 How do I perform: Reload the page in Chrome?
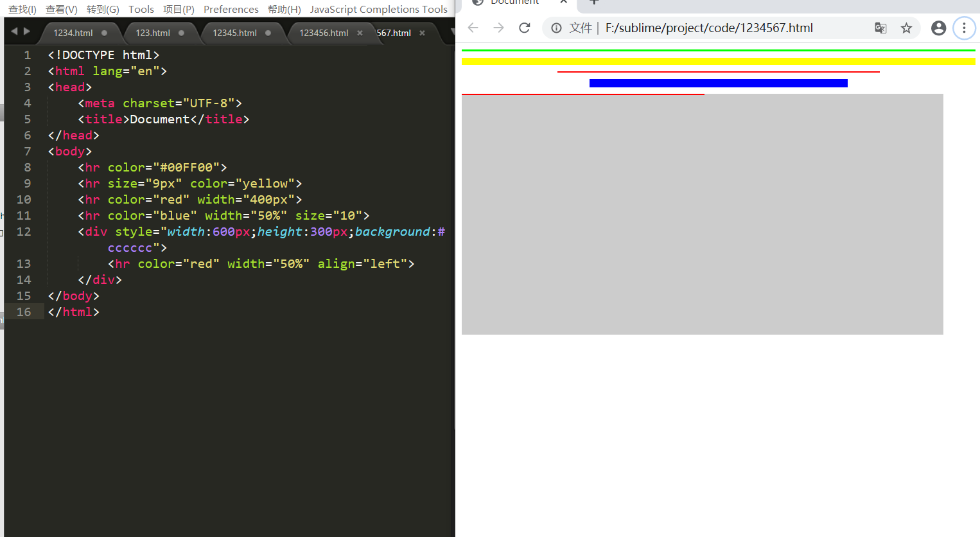(525, 28)
